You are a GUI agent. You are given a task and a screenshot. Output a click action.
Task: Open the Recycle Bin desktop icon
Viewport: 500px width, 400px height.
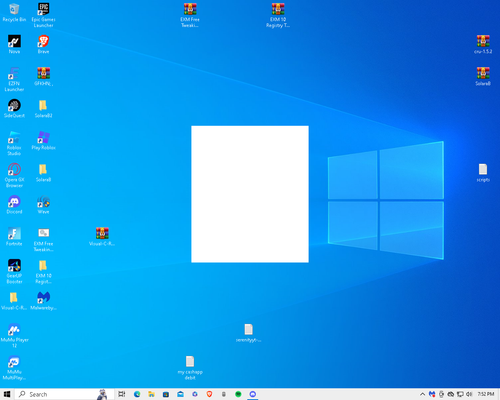pyautogui.click(x=14, y=12)
